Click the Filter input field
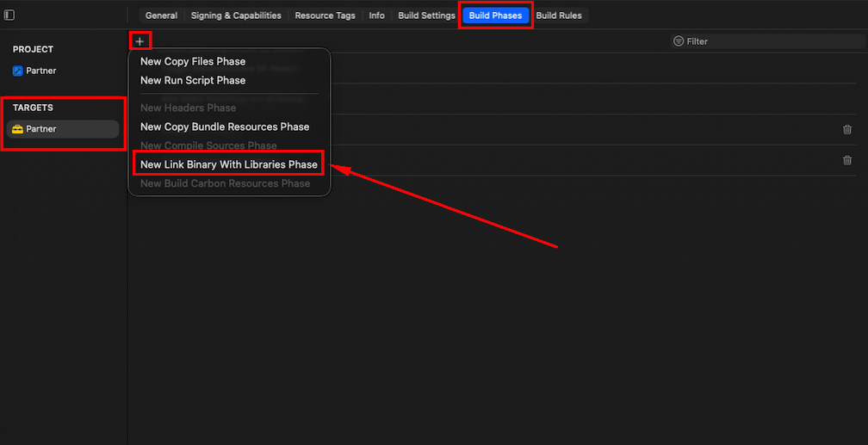Screen dimensions: 868x445 click(x=766, y=41)
